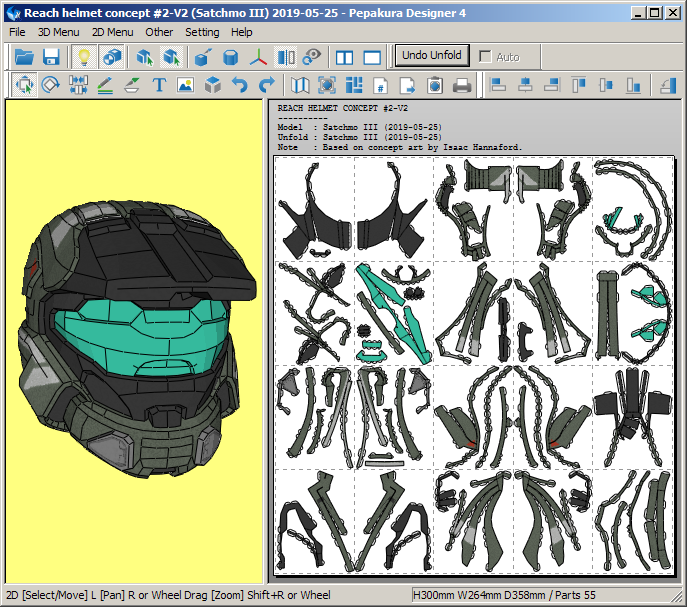Click the page number sheet icon
The height and width of the screenshot is (607, 687).
[x=381, y=85]
